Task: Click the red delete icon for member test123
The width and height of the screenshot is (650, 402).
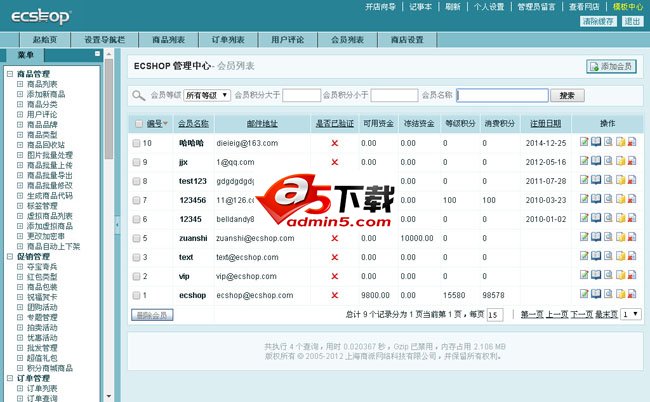Action: [x=632, y=180]
